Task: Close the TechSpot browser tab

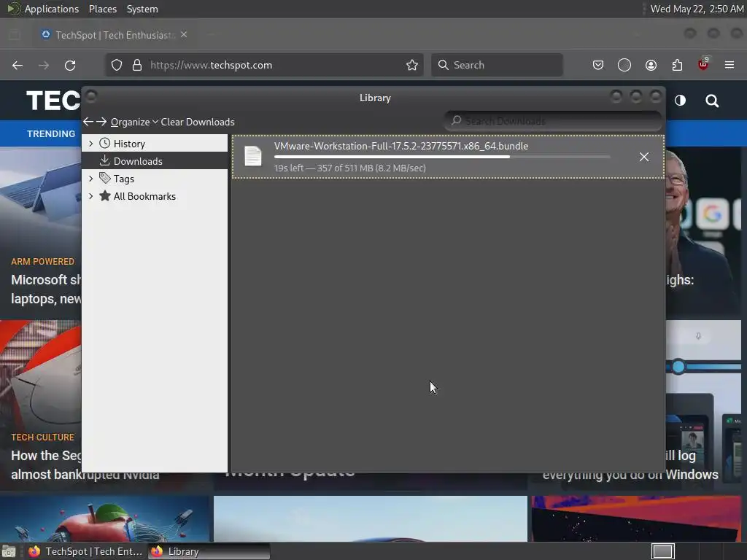Action: pos(184,35)
